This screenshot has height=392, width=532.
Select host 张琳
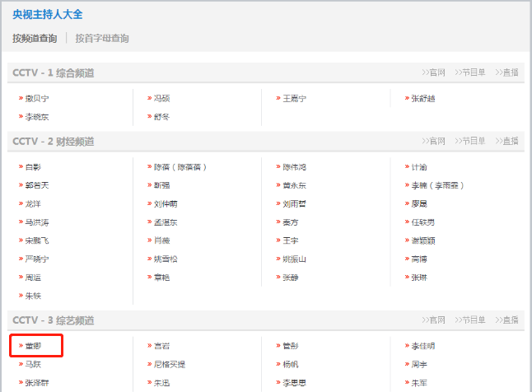[x=419, y=278]
